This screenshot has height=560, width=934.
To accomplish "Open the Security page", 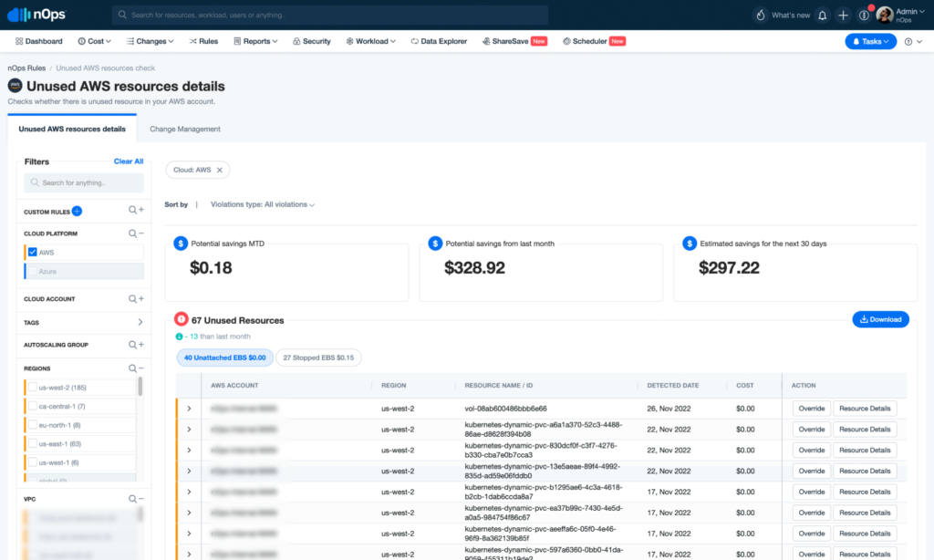I will click(x=312, y=42).
